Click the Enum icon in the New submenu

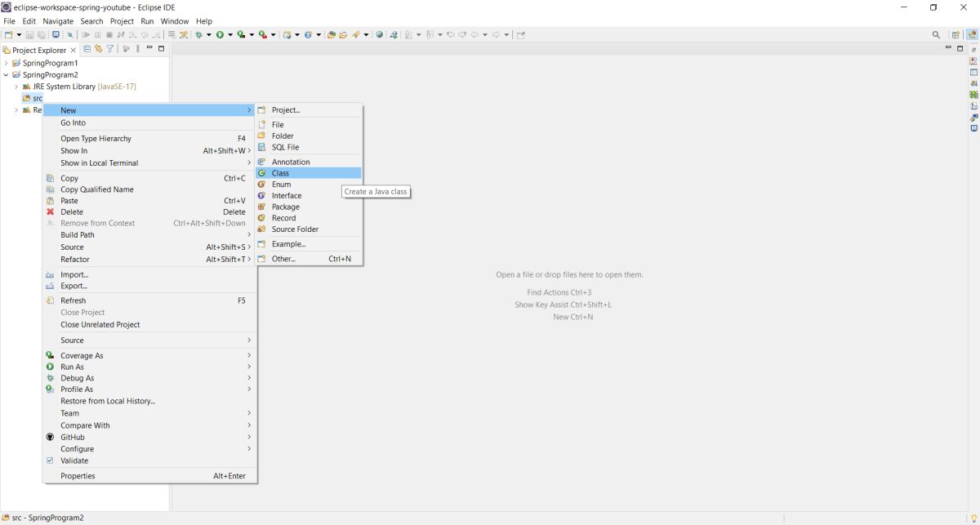(262, 185)
